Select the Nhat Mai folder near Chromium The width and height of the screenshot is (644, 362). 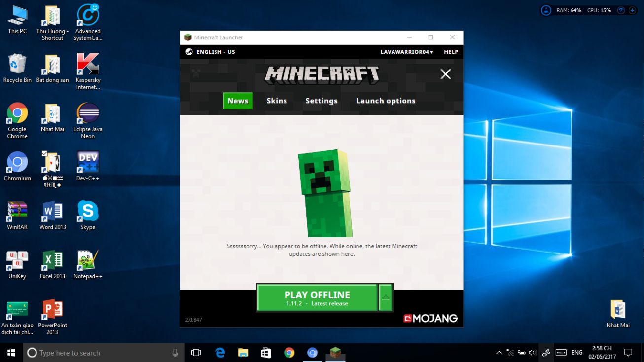(52, 117)
